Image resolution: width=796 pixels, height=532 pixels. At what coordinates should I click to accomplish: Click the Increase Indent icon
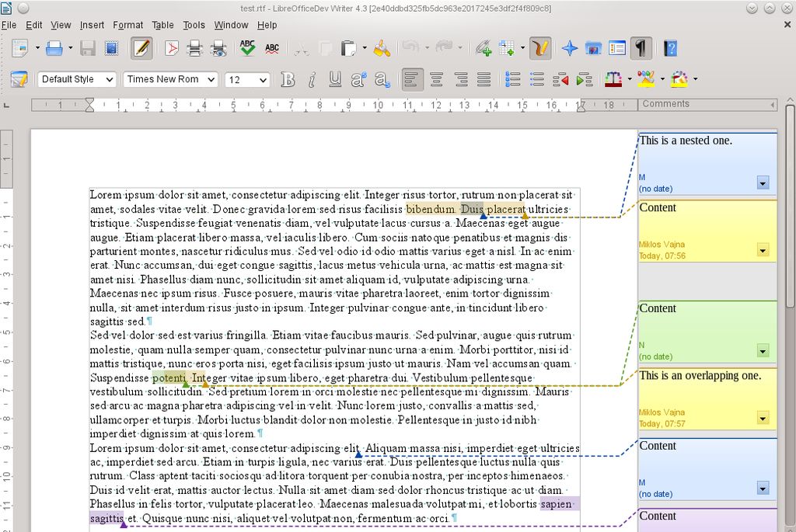585,80
